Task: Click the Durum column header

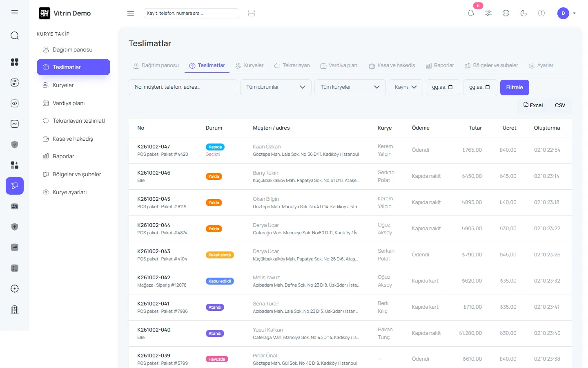Action: pyautogui.click(x=214, y=128)
